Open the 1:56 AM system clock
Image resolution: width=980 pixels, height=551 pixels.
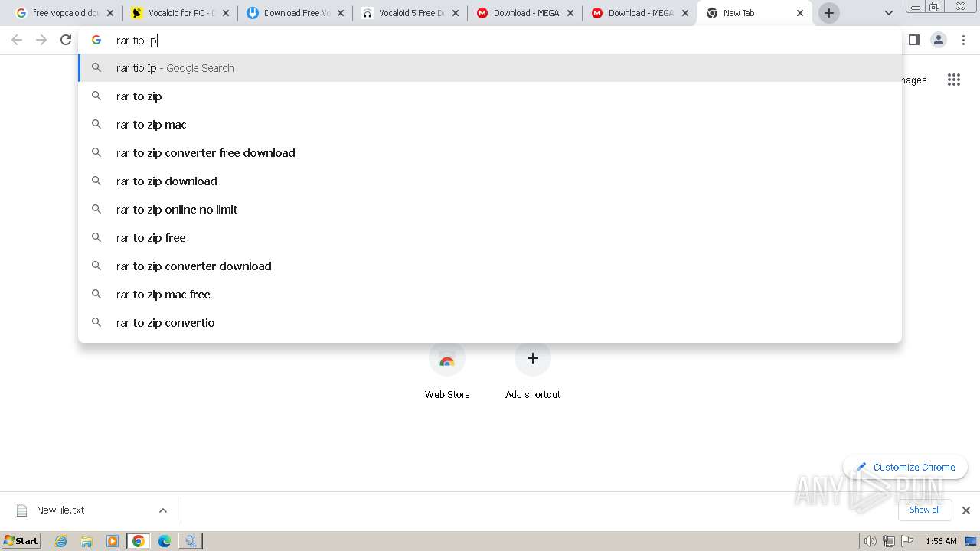point(941,541)
